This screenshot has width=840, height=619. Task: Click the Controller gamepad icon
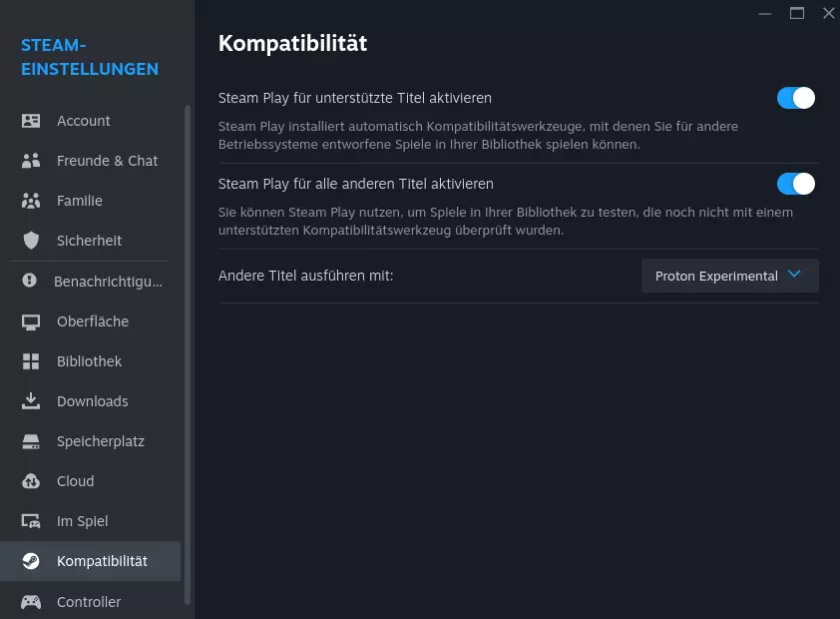(x=31, y=602)
